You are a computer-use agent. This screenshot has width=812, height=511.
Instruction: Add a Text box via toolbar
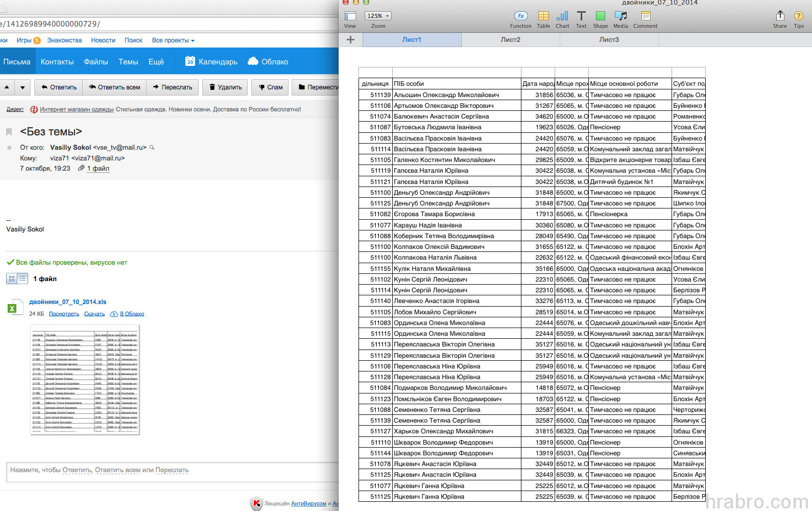[x=581, y=16]
